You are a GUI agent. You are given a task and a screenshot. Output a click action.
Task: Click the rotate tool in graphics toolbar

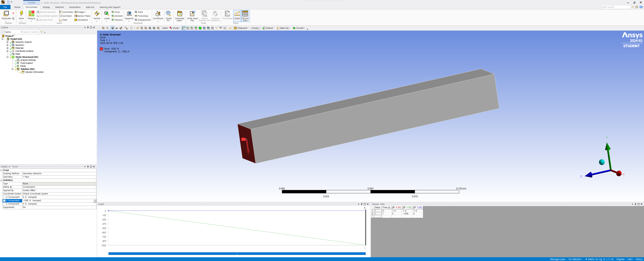(131, 28)
